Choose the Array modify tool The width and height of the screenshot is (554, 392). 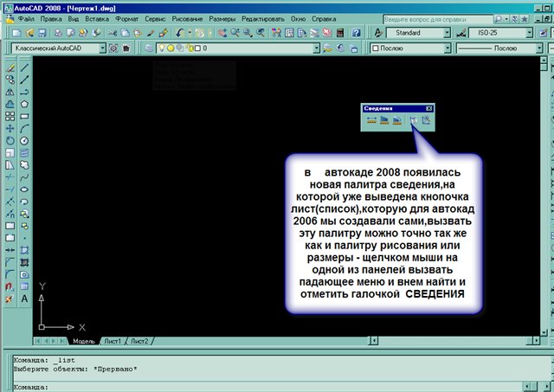pyautogui.click(x=10, y=116)
